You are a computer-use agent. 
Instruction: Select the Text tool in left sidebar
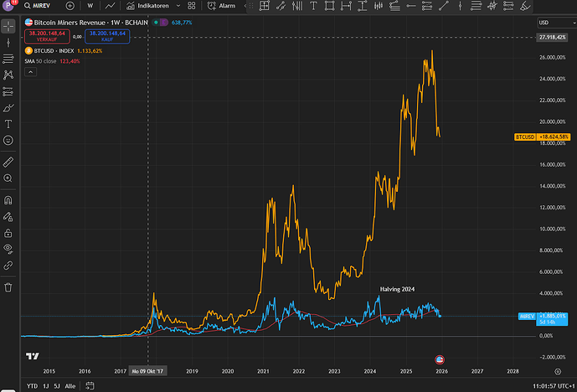(8, 124)
